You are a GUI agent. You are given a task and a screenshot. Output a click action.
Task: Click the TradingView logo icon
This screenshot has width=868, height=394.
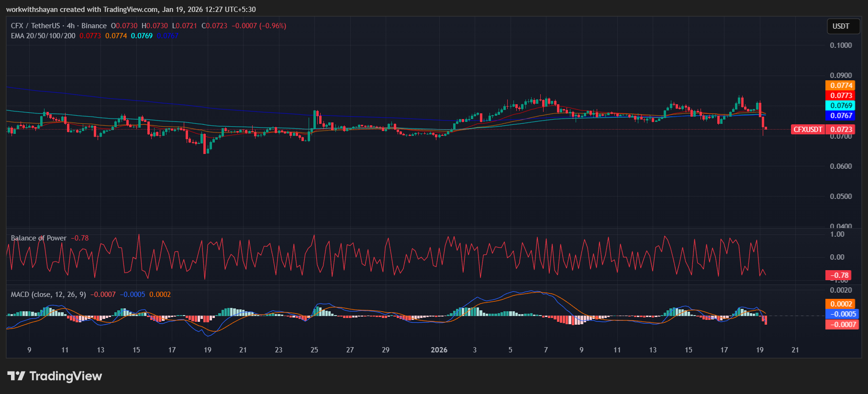pos(16,376)
